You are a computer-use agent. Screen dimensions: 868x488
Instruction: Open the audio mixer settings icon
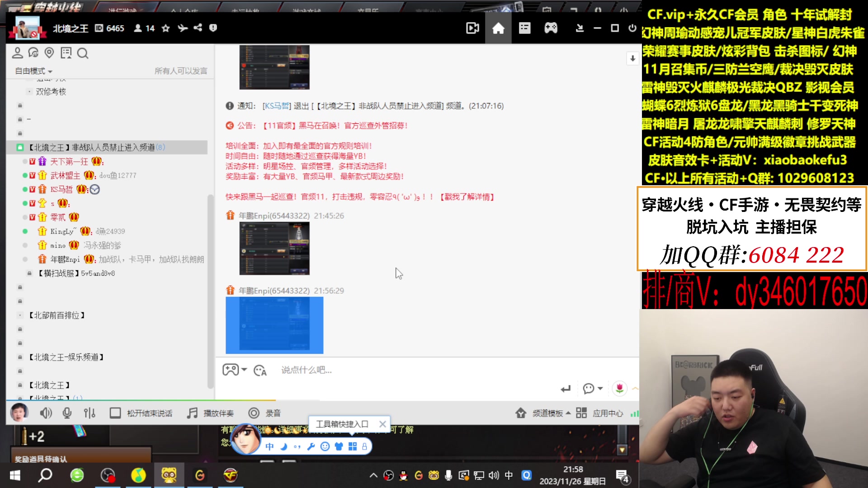(x=90, y=413)
